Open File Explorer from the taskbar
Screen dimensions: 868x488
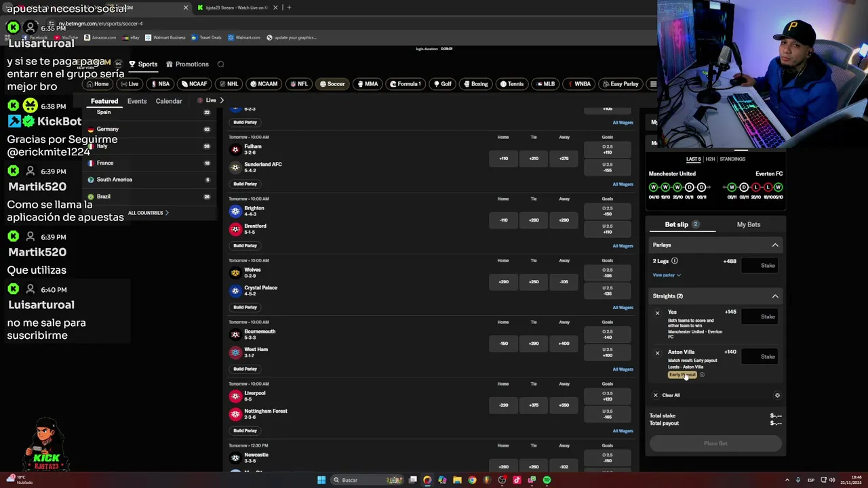pyautogui.click(x=457, y=480)
